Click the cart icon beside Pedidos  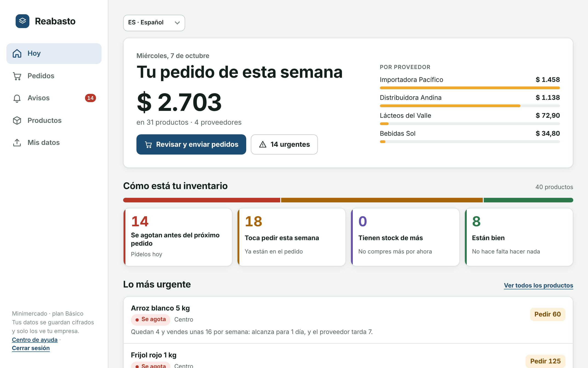coord(17,76)
